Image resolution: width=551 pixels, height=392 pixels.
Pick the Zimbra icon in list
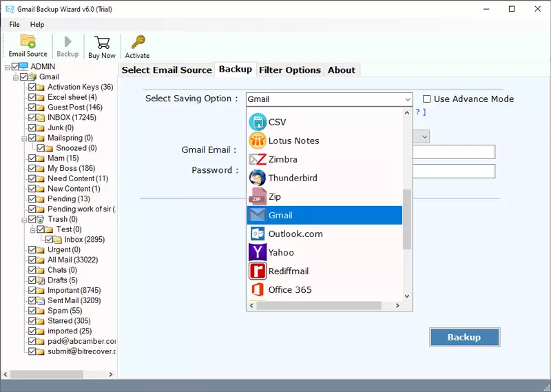(258, 159)
